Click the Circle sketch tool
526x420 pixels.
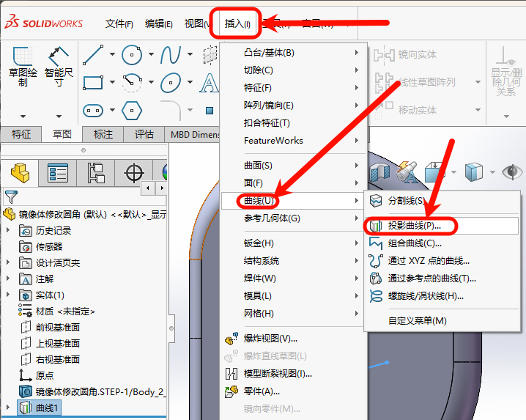pyautogui.click(x=132, y=55)
